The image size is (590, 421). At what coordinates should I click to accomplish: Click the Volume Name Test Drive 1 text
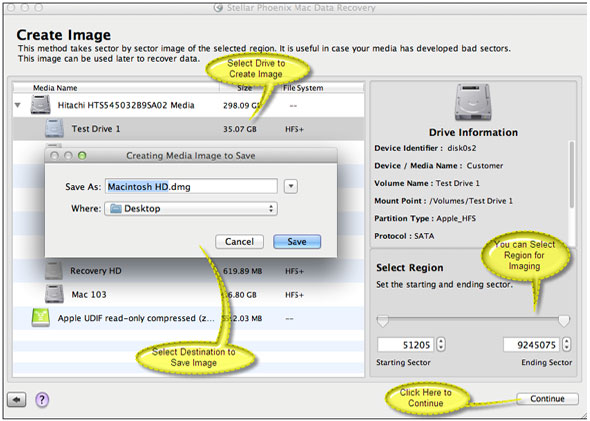tap(427, 183)
